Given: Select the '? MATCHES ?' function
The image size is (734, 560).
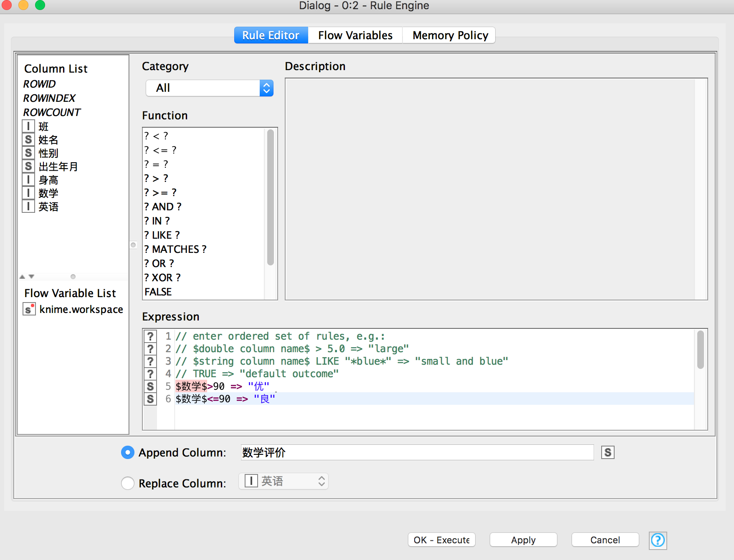Looking at the screenshot, I should [x=175, y=249].
